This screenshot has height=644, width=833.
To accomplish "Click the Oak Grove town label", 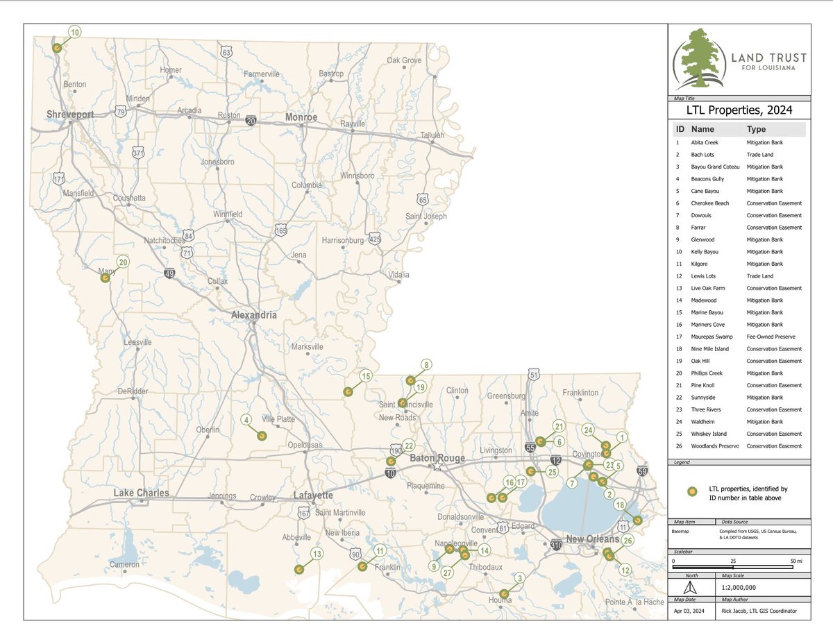I will click(x=404, y=60).
